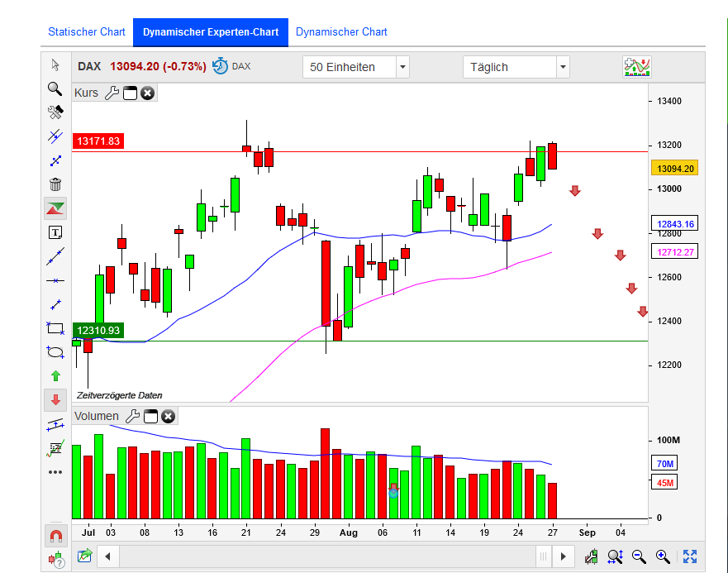728x573 pixels.
Task: Click the Täglich dropdown arrow
Action: [563, 67]
